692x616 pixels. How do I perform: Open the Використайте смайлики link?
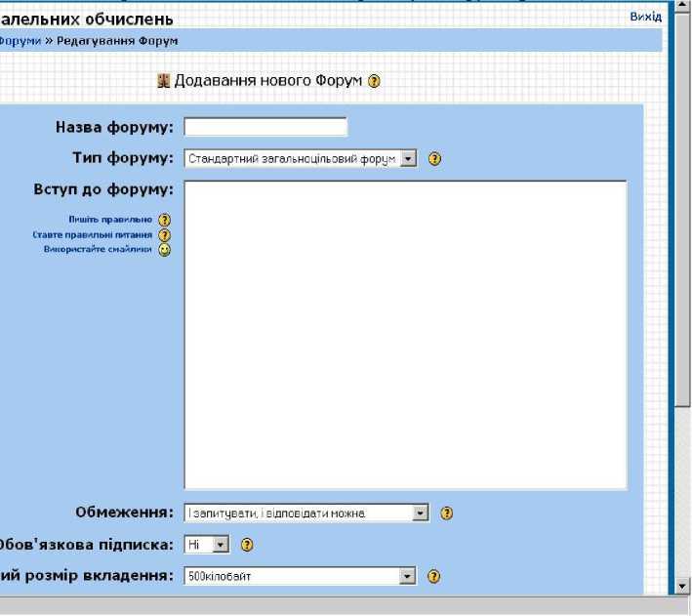coord(98,250)
